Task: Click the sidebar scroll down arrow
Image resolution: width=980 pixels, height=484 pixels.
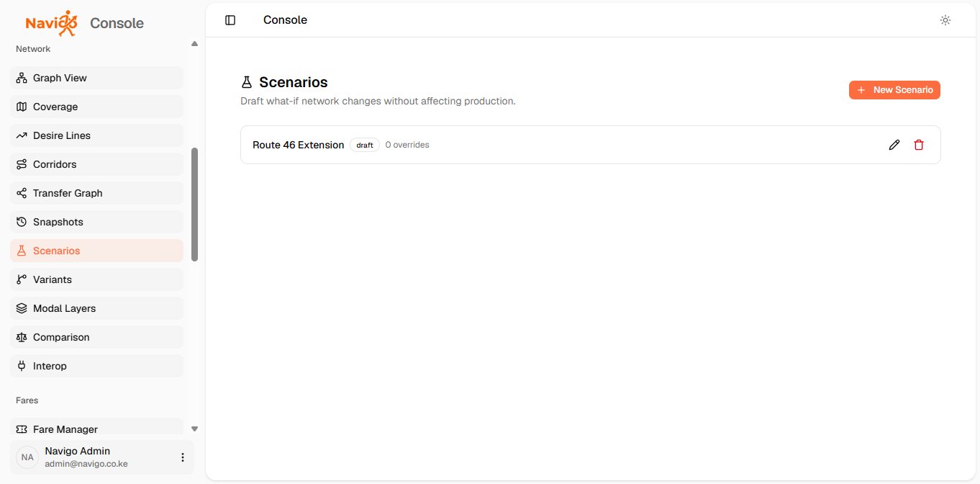Action: point(194,429)
